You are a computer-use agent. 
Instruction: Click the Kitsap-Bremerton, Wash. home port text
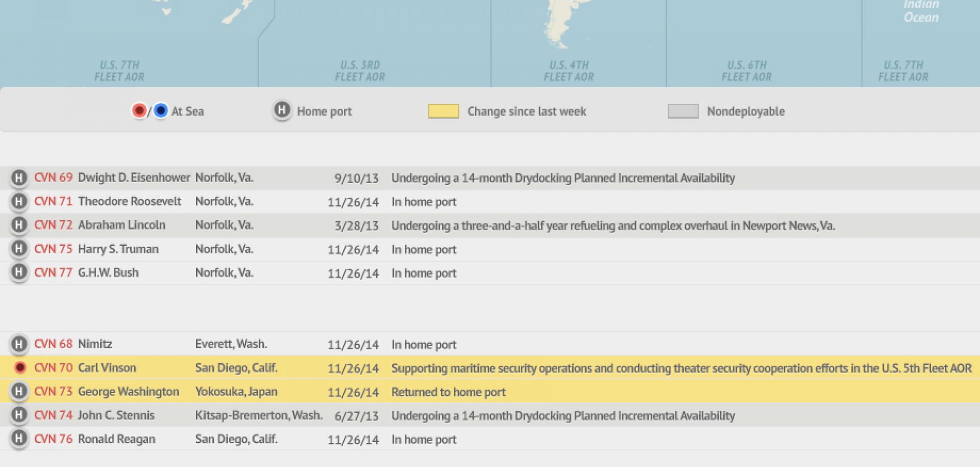click(x=259, y=415)
